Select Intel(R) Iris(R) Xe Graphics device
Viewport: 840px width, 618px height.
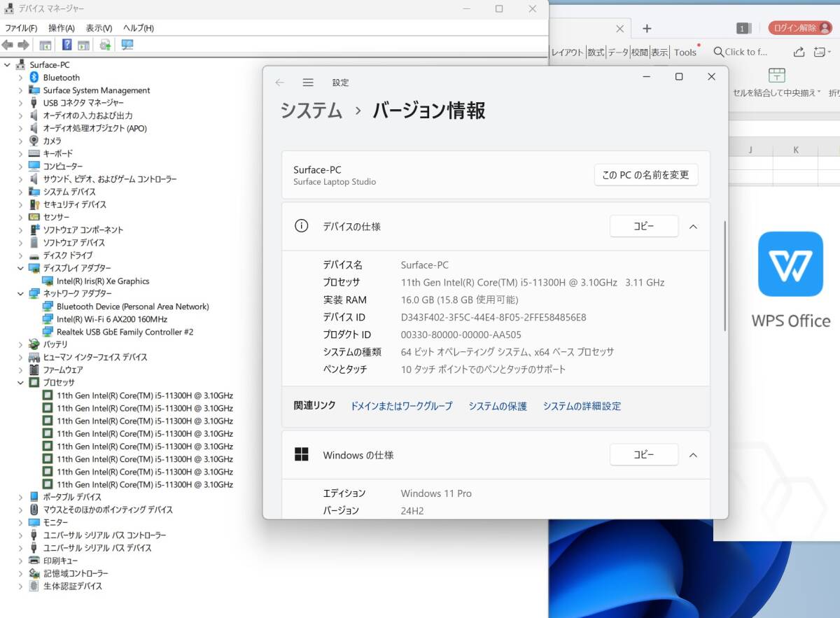[x=103, y=281]
